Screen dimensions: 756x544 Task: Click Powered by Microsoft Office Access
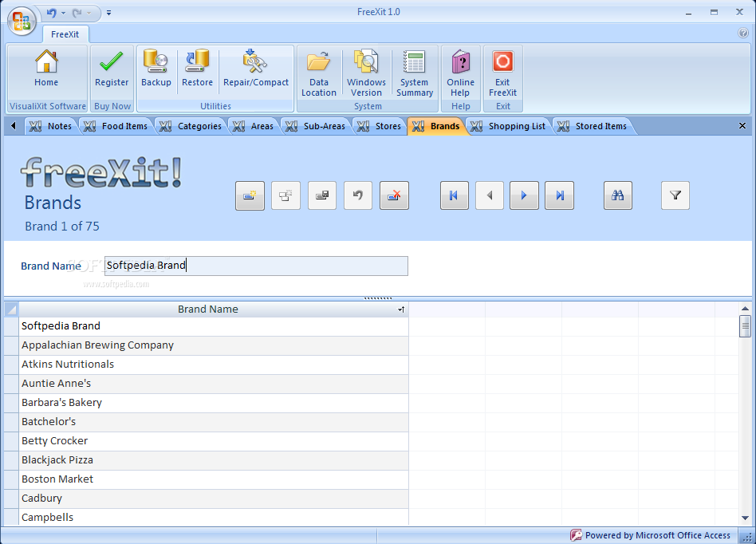point(651,535)
